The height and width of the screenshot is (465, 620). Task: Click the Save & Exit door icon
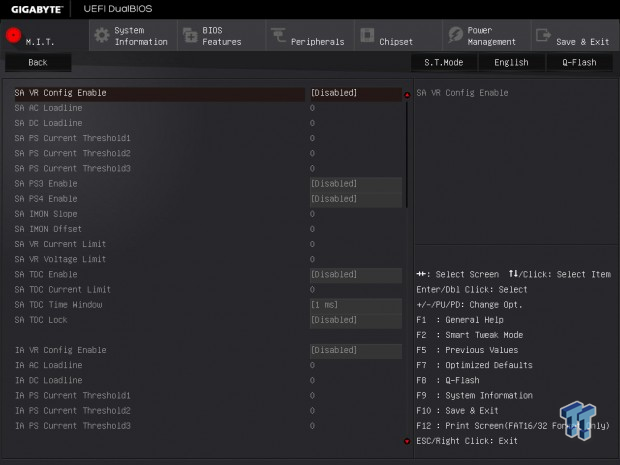pos(543,35)
